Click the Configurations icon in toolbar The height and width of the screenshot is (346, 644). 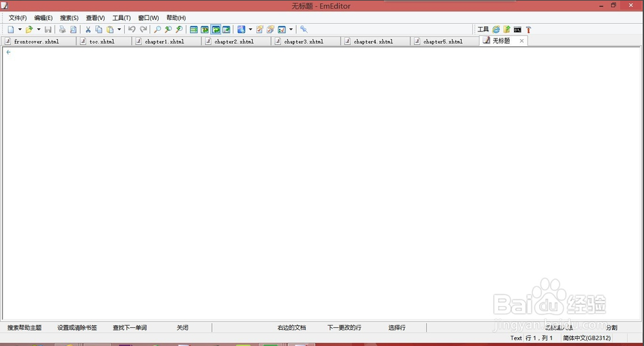click(x=242, y=30)
